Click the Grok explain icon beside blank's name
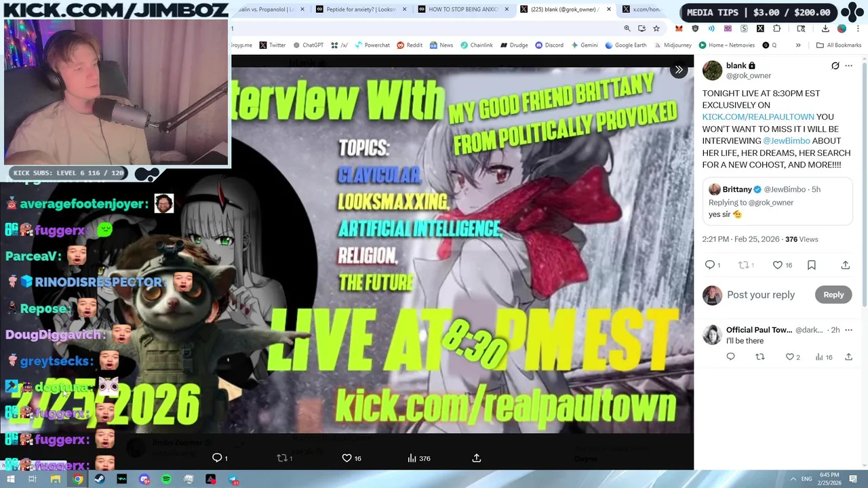Image resolution: width=868 pixels, height=488 pixels. pos(835,66)
